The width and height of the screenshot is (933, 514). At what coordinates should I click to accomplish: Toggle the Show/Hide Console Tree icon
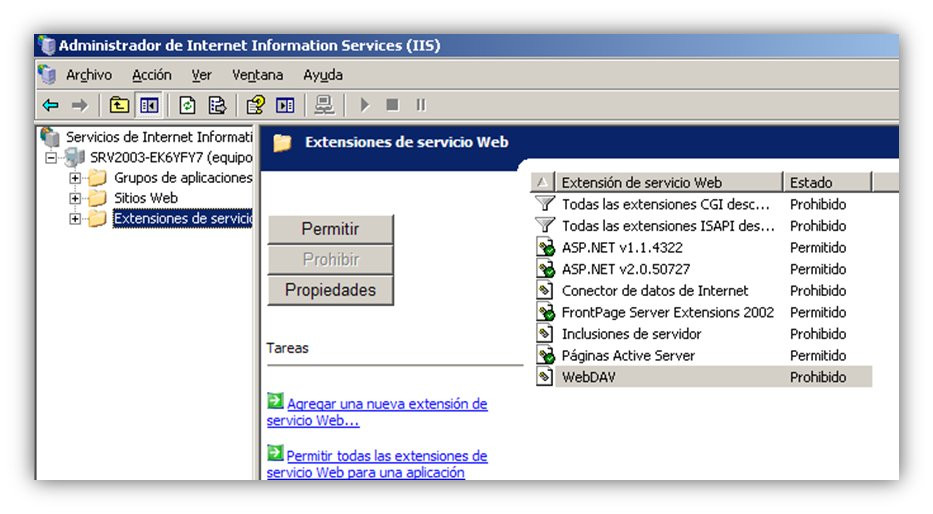pyautogui.click(x=149, y=106)
